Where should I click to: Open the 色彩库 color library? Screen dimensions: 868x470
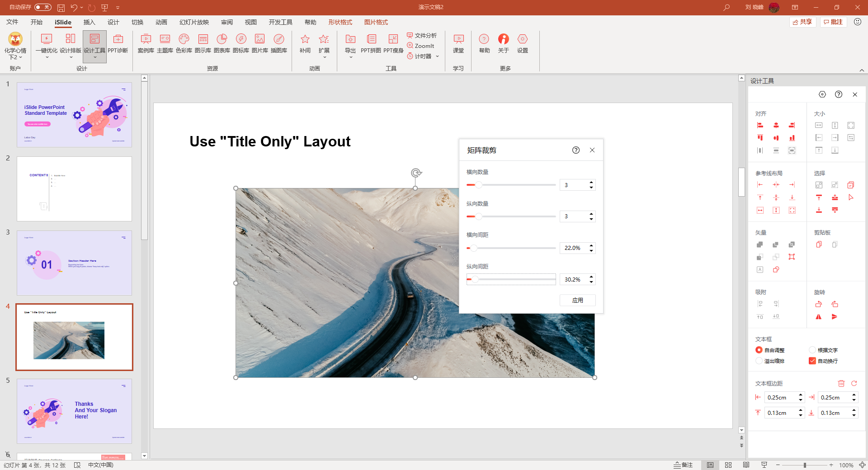click(184, 43)
